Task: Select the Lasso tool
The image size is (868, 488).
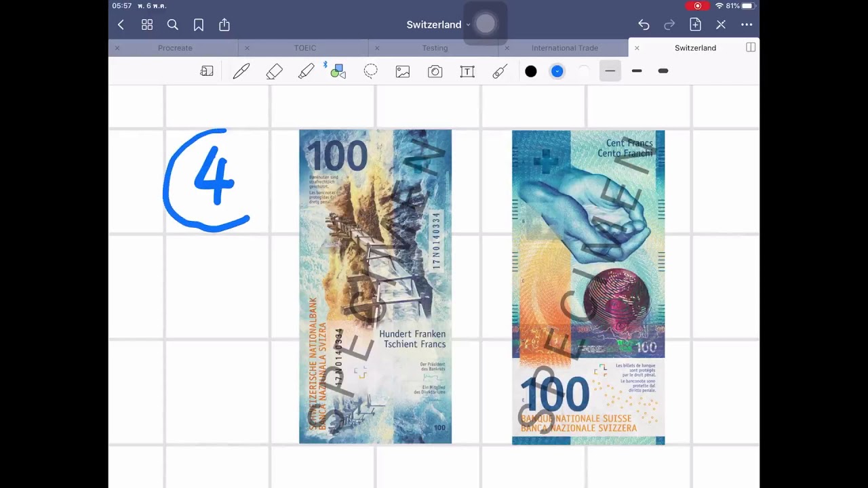Action: tap(370, 71)
